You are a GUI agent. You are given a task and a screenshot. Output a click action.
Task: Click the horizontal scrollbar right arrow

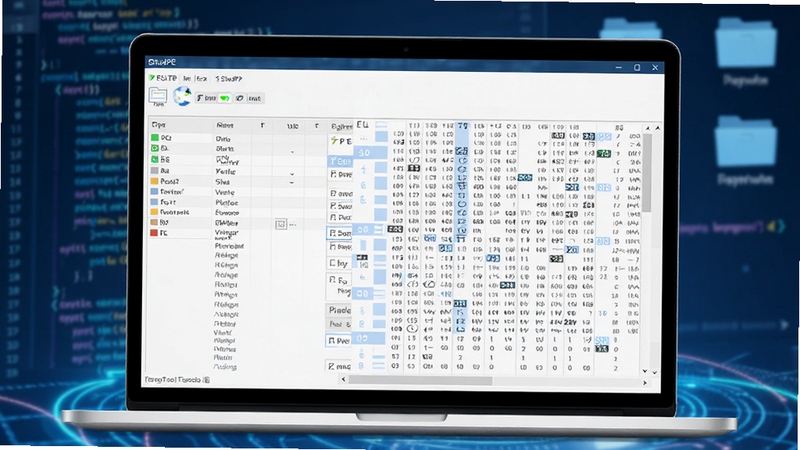click(644, 382)
